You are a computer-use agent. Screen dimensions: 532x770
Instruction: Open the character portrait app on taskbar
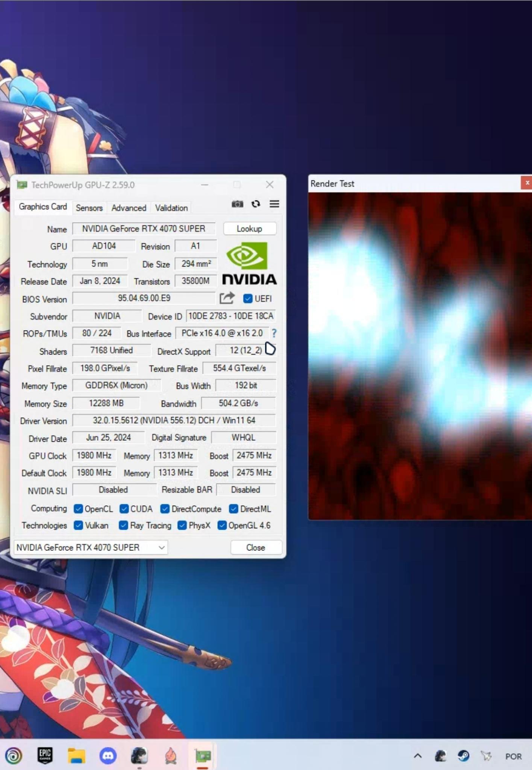click(x=139, y=755)
